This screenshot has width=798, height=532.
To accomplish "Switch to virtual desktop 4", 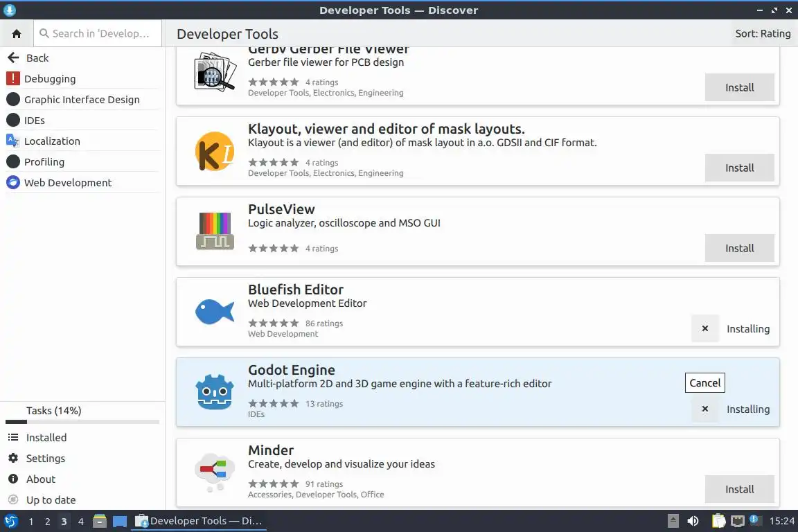I will tap(80, 522).
